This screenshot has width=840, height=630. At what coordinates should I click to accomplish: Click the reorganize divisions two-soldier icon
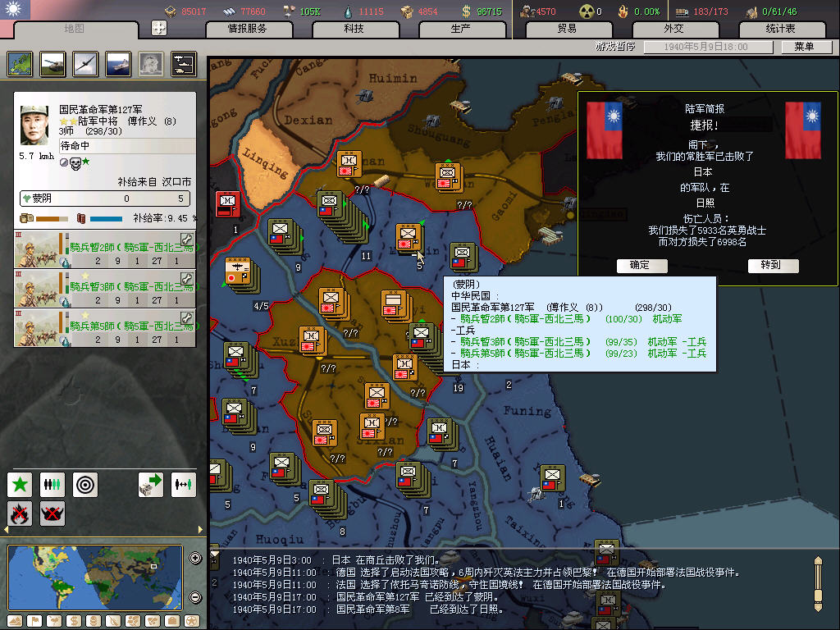tap(184, 485)
